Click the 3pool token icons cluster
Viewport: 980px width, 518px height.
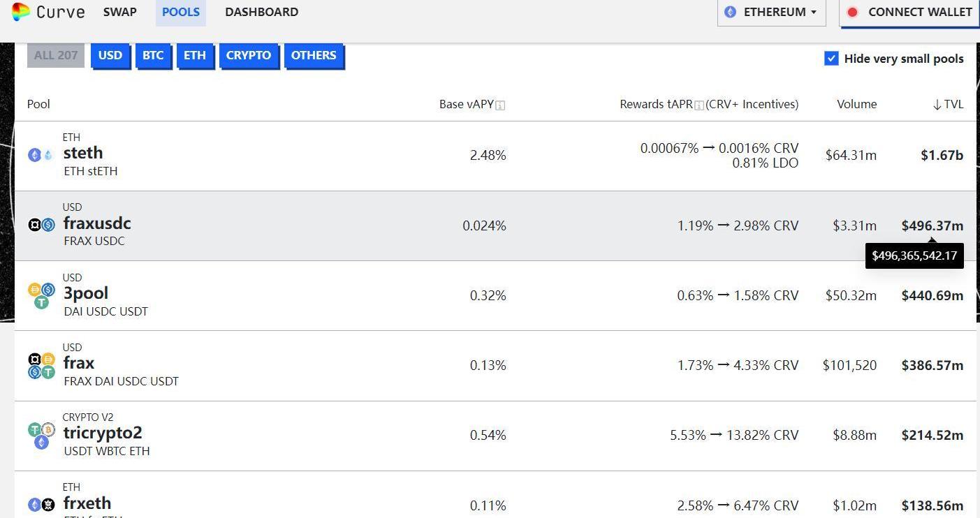pos(41,295)
